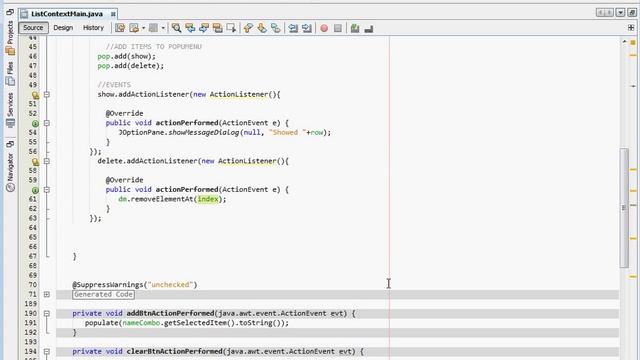Shift line left toolbar icon
The width and height of the screenshot is (640, 360).
coord(293,28)
